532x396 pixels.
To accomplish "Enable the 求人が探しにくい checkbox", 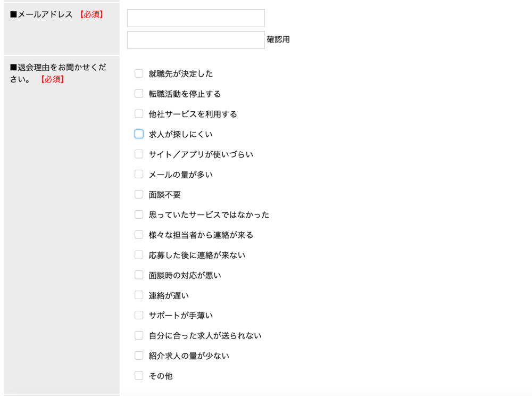I will tap(139, 134).
